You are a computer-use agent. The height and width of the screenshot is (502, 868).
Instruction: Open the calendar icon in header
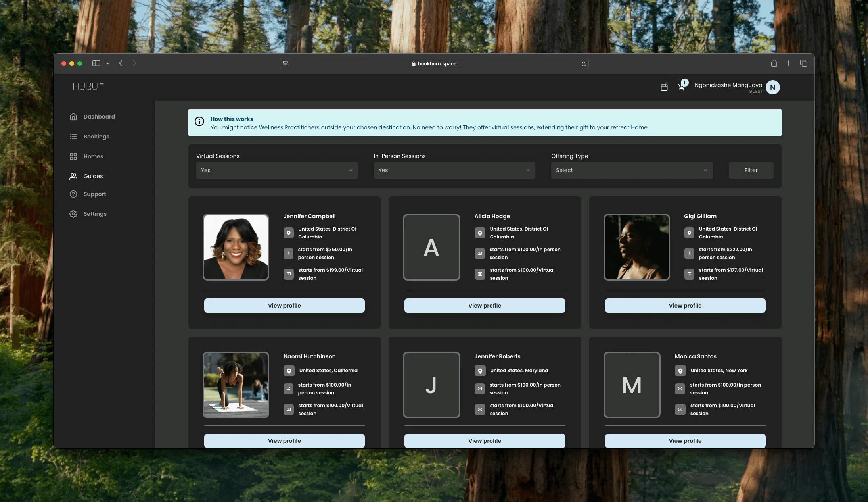[664, 87]
